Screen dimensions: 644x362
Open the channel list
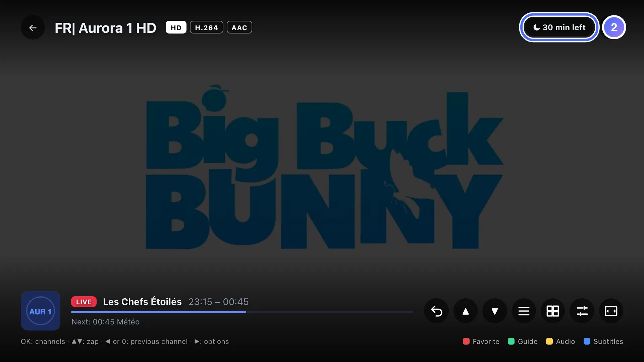point(524,311)
